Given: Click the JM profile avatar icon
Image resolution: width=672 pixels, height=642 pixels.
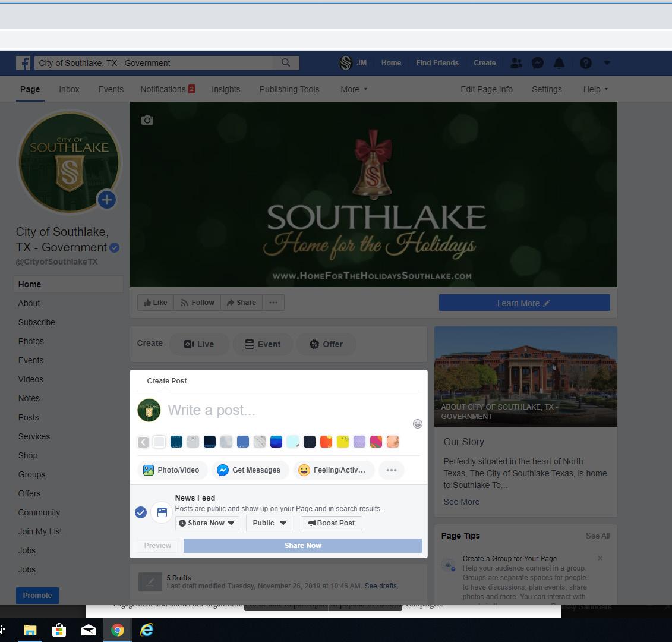Looking at the screenshot, I should tap(345, 63).
